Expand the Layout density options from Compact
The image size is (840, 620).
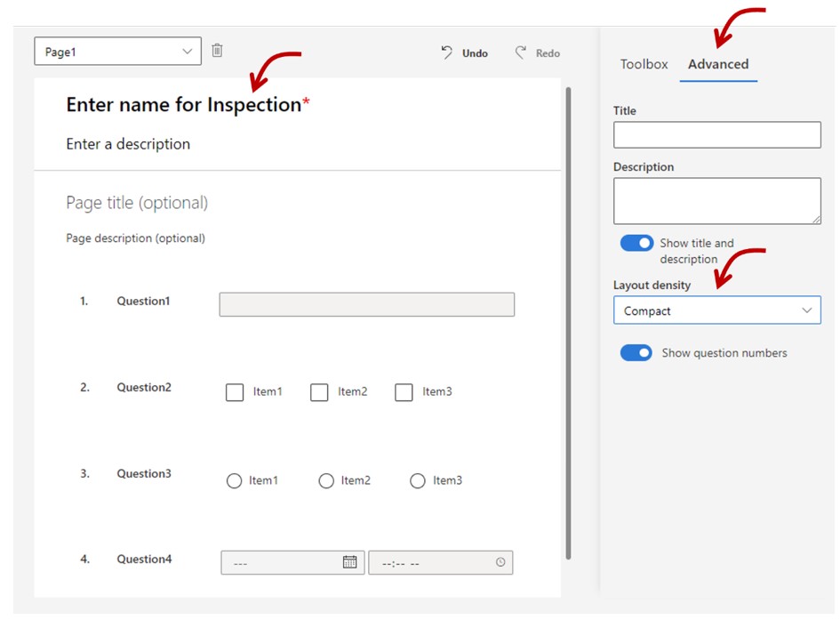(807, 310)
